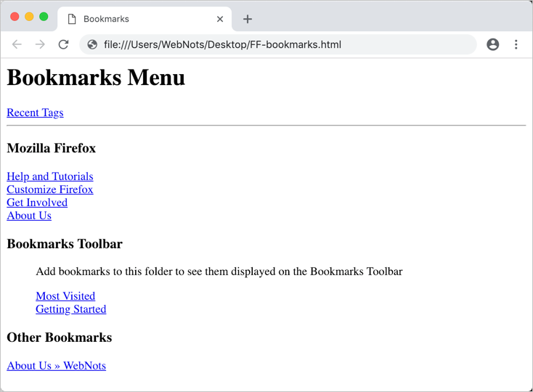Click the globe site info icon
The image size is (533, 392).
point(92,44)
